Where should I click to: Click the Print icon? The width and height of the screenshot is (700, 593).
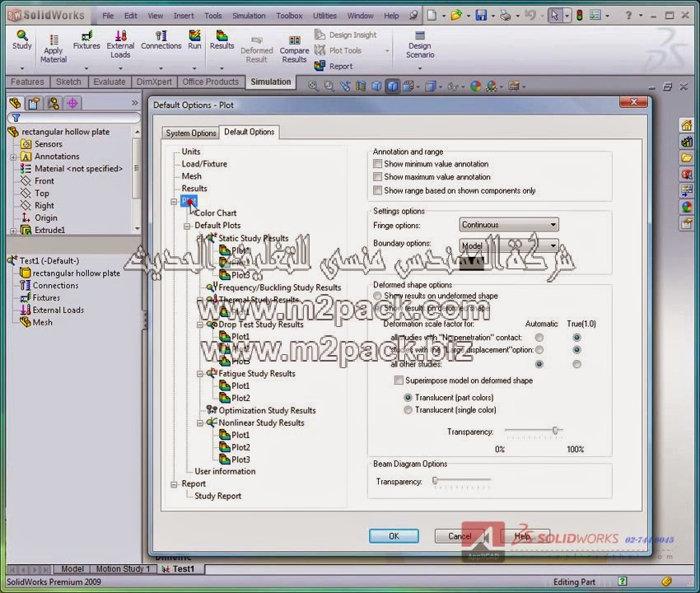click(x=506, y=16)
